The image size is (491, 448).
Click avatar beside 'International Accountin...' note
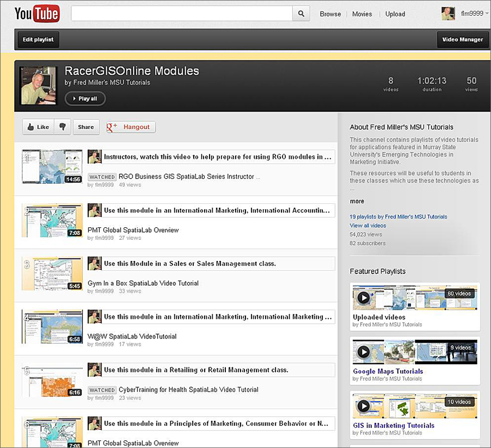[x=94, y=210]
